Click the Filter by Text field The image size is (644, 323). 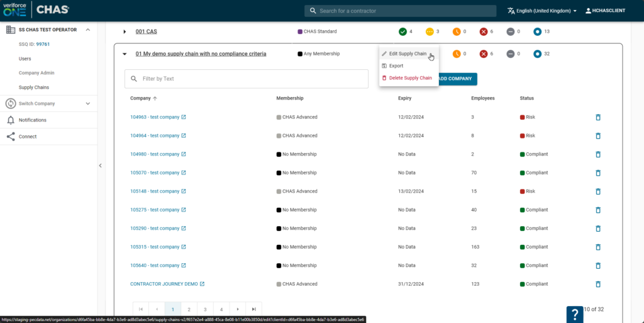click(x=247, y=79)
